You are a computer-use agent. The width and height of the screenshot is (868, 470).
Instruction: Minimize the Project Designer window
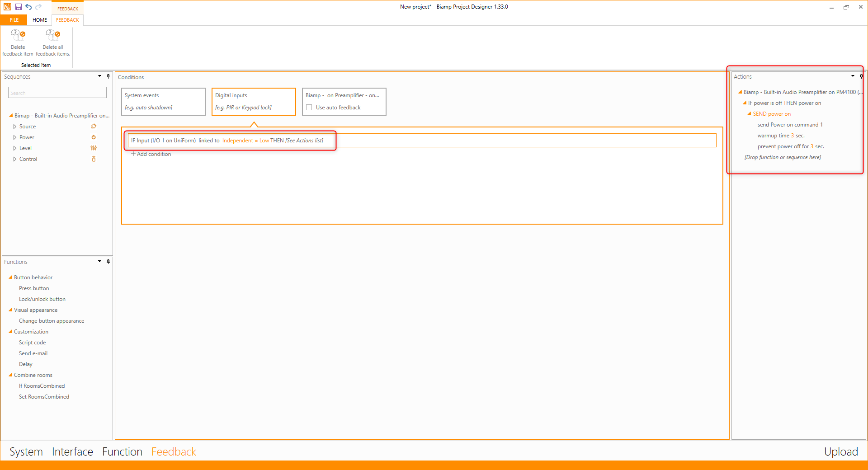831,7
